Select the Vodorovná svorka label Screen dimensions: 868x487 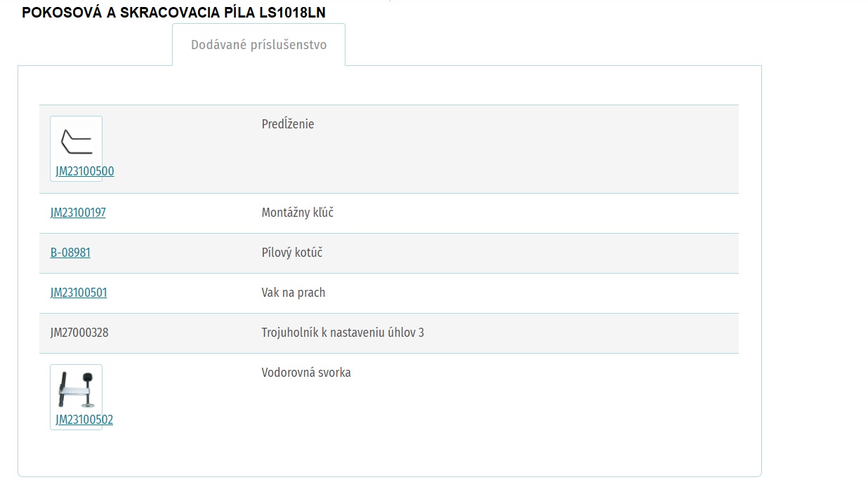point(306,373)
